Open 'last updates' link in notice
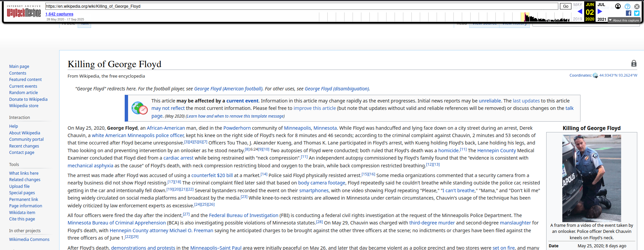 [x=526, y=101]
